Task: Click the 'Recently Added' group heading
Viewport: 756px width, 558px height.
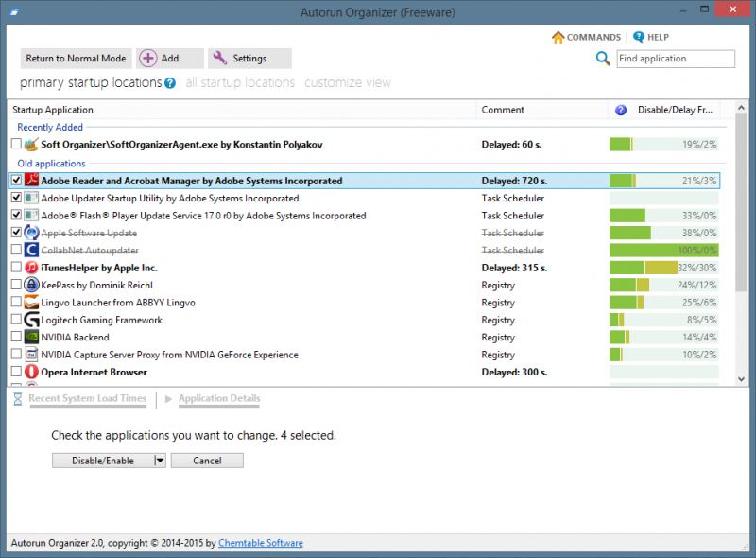Action: coord(50,127)
